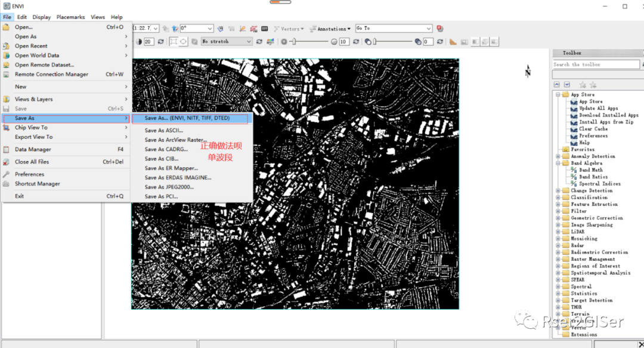Click the north arrow icon in the view
The image size is (644, 348).
(528, 71)
